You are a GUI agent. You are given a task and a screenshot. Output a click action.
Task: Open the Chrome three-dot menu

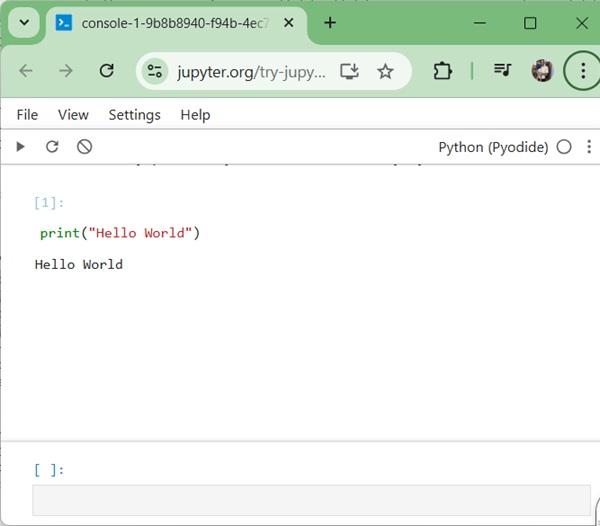point(583,70)
